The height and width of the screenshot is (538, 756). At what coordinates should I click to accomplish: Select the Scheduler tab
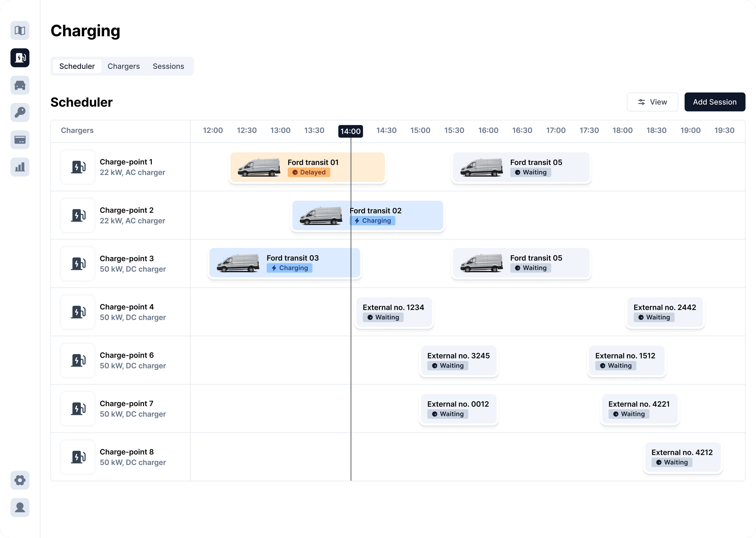click(77, 66)
